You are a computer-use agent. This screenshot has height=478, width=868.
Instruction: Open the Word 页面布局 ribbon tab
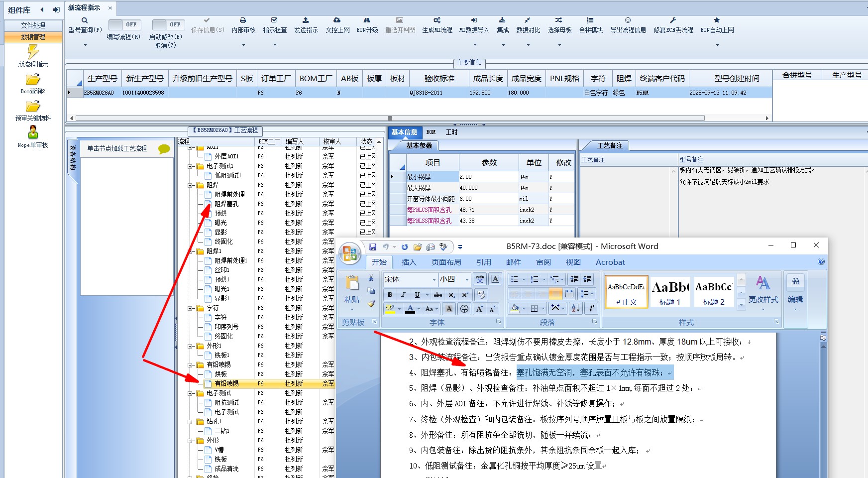click(x=446, y=262)
